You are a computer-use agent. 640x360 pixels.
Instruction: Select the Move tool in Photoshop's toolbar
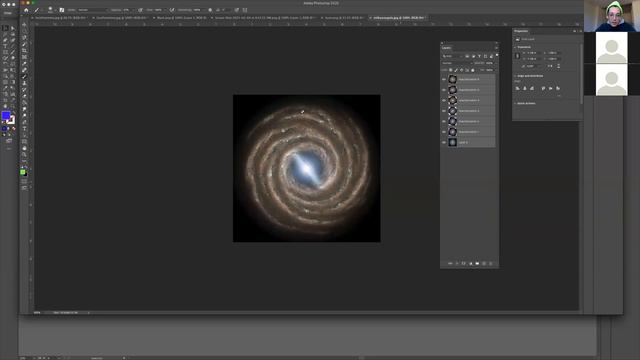(x=24, y=24)
